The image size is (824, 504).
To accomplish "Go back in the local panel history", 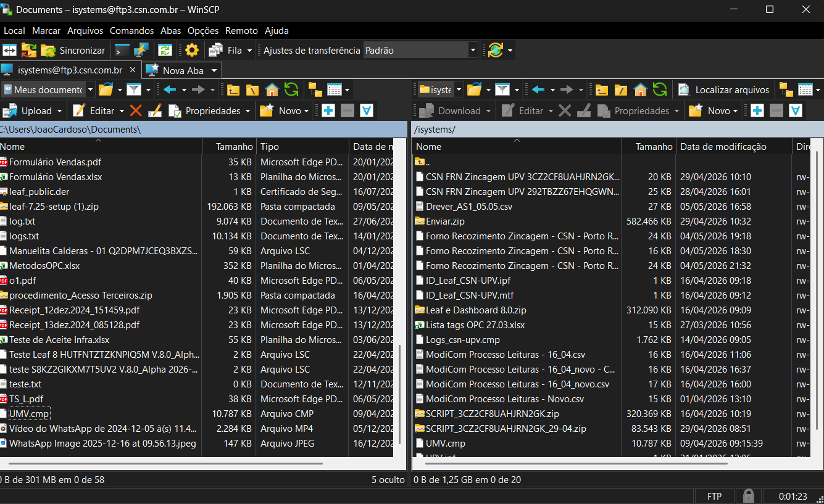I will 170,90.
